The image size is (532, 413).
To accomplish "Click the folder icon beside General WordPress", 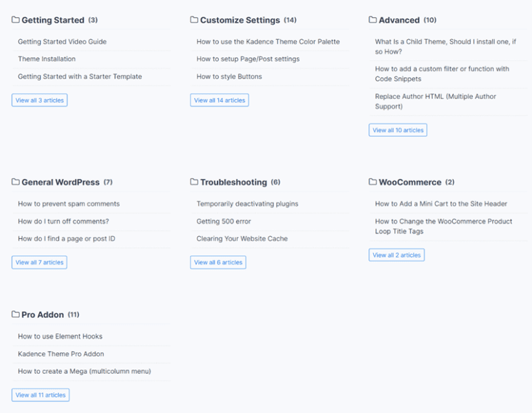I will pyautogui.click(x=15, y=182).
